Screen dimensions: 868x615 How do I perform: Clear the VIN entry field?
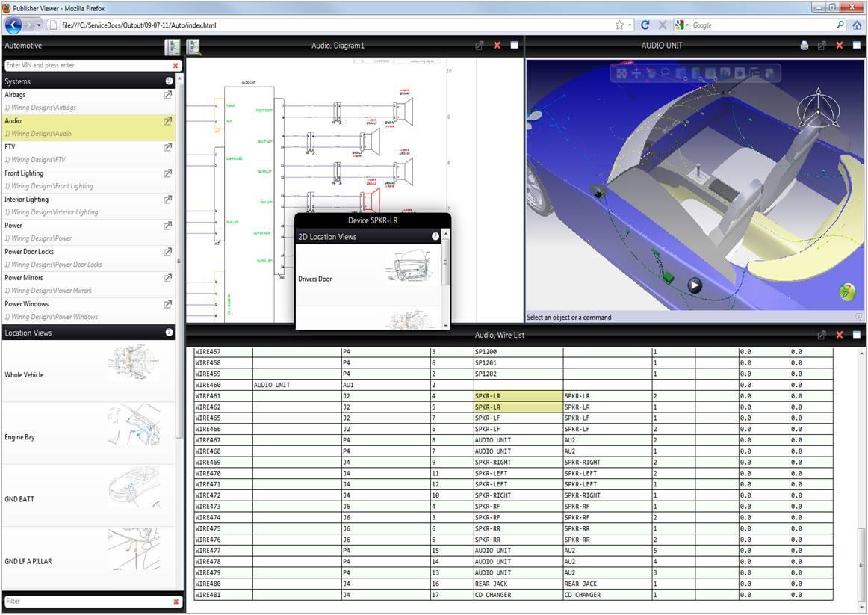point(176,66)
